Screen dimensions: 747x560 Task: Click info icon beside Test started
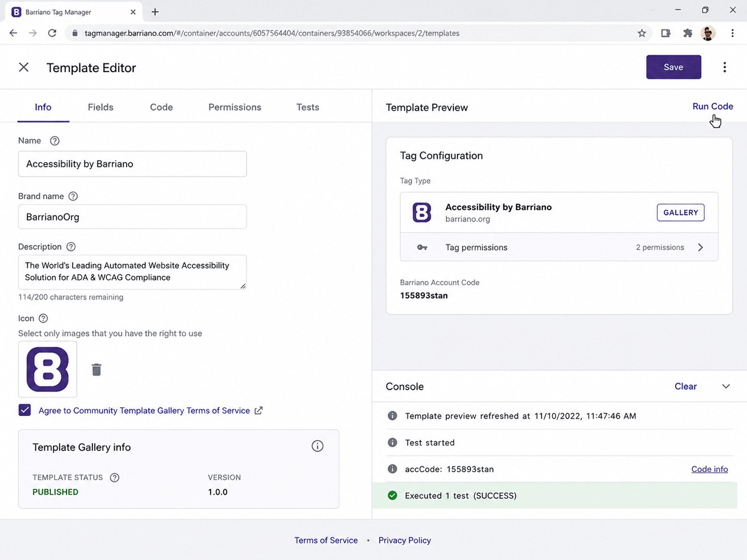pos(393,442)
